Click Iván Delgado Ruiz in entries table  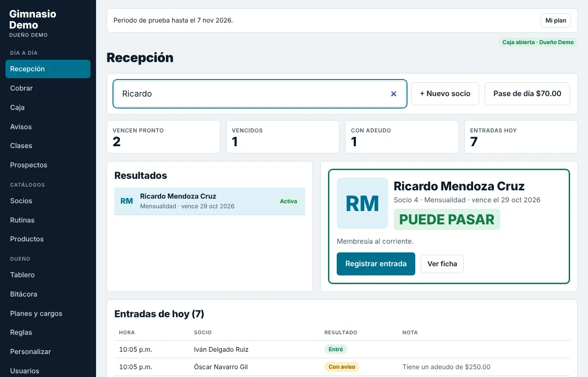tap(221, 349)
